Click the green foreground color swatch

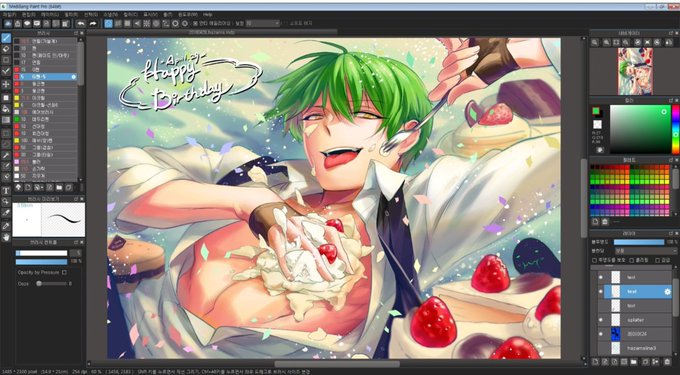coord(596,111)
